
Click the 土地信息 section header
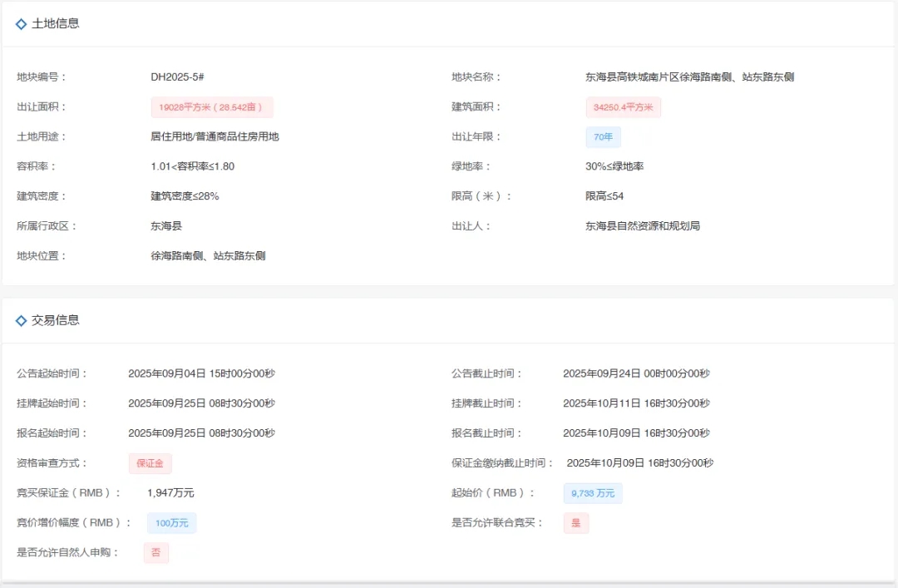(x=56, y=24)
